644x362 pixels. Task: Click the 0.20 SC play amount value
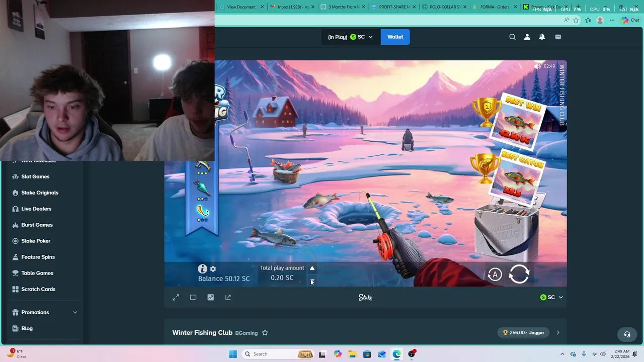coord(282,278)
